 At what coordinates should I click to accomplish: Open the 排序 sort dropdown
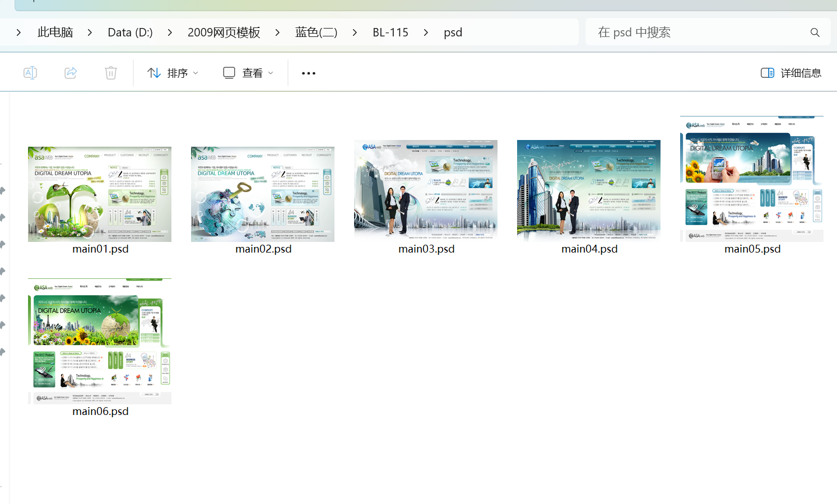pos(173,73)
